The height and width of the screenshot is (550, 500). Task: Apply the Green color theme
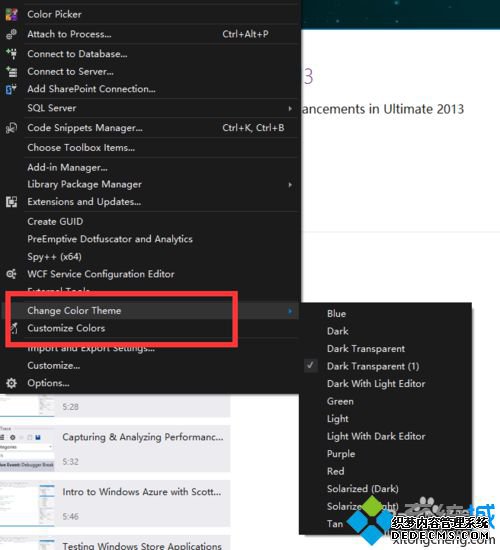340,401
